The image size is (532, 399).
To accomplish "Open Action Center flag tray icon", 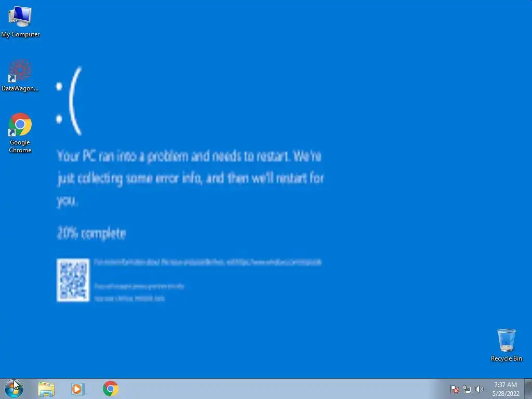I will tap(454, 389).
